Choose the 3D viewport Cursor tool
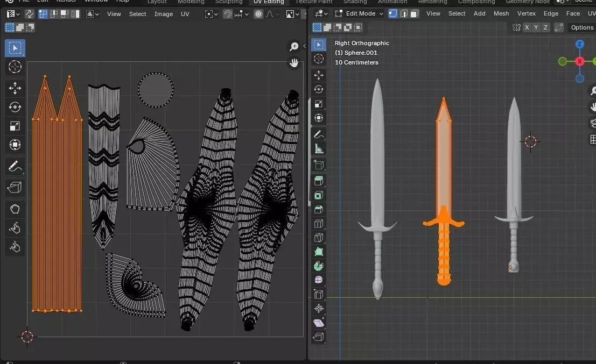Screen dimensions: 596x364 point(319,59)
